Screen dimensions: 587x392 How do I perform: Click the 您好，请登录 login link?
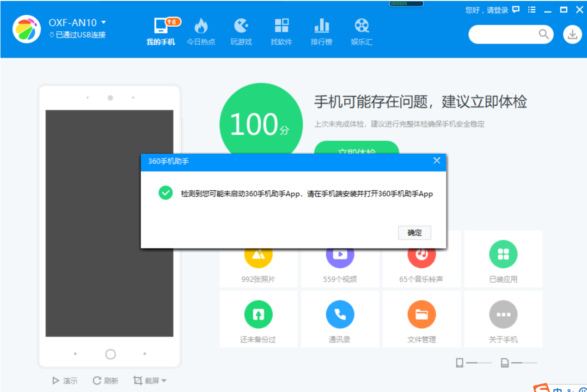(x=487, y=10)
